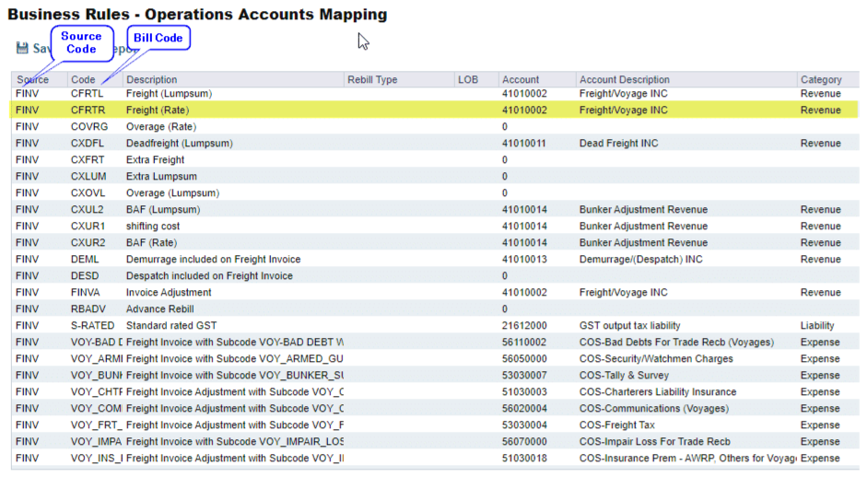
Task: Sort by the Account column header
Action: click(521, 80)
